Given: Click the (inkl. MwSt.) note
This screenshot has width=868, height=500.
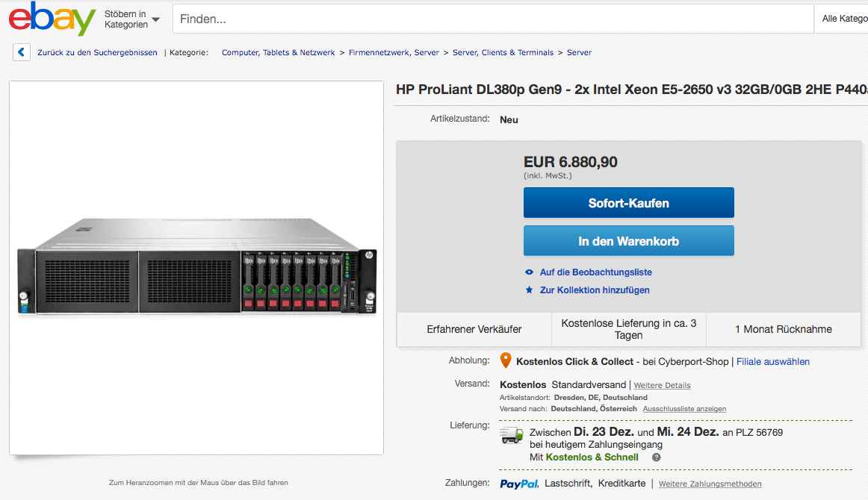Looking at the screenshot, I should pyautogui.click(x=548, y=176).
